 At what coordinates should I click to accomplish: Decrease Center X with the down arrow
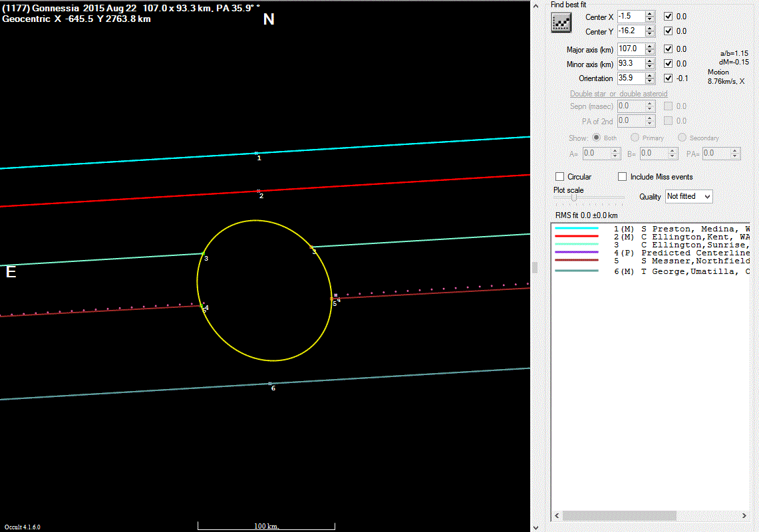650,19
